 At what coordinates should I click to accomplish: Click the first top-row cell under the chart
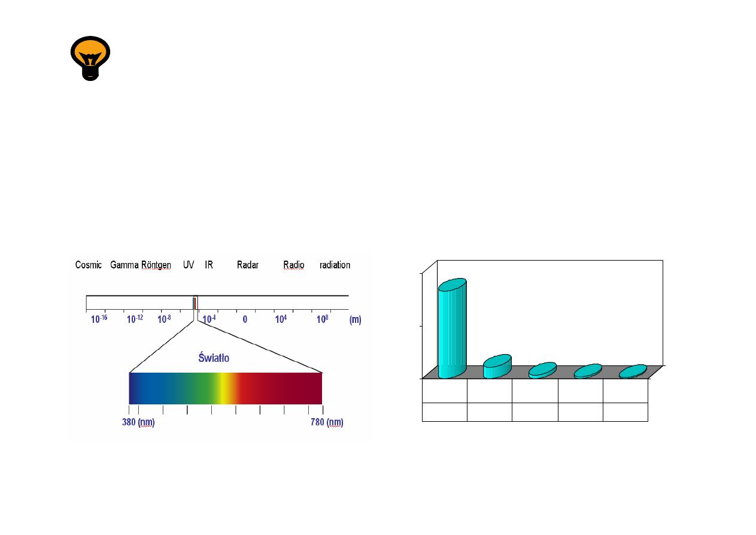444,391
